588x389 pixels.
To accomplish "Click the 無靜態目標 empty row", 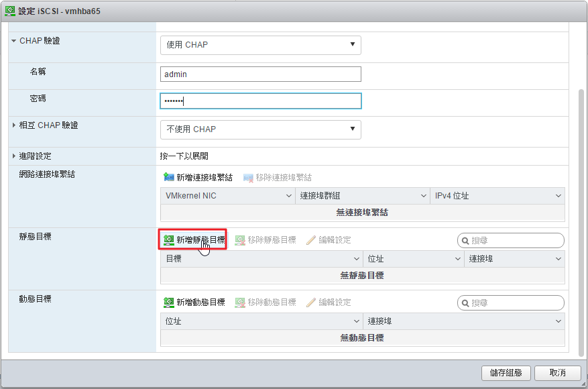I will [363, 276].
